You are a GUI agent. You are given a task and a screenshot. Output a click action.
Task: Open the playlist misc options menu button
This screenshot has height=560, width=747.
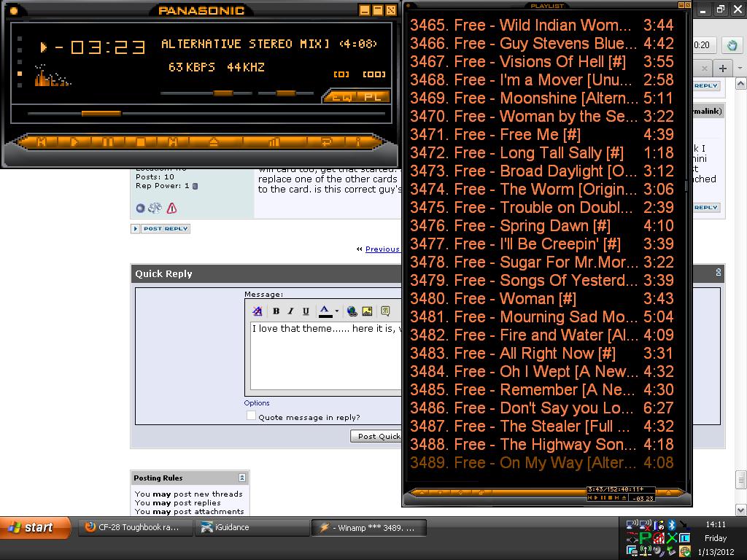coord(481,492)
